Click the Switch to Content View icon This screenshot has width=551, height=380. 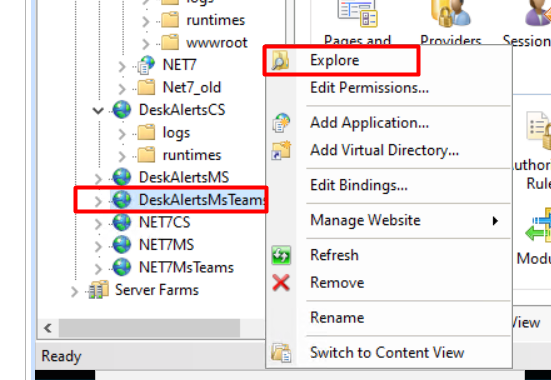pos(281,353)
